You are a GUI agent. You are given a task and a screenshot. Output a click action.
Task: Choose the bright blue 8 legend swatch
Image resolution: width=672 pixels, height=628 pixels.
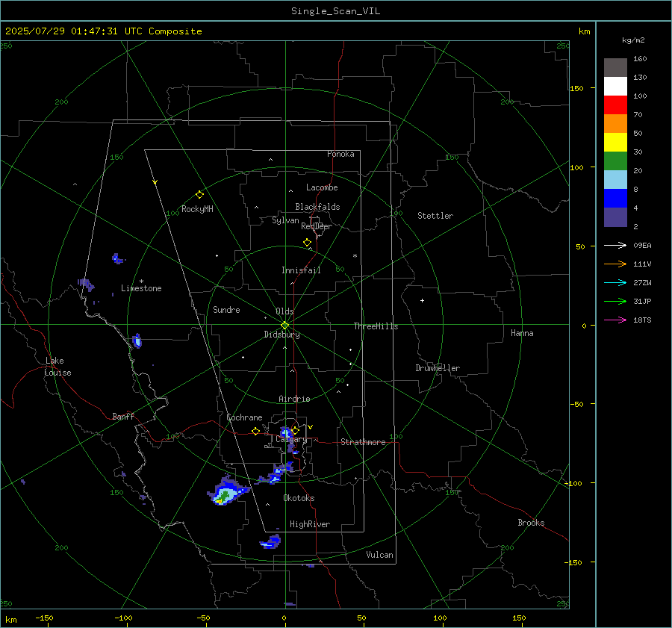click(615, 199)
